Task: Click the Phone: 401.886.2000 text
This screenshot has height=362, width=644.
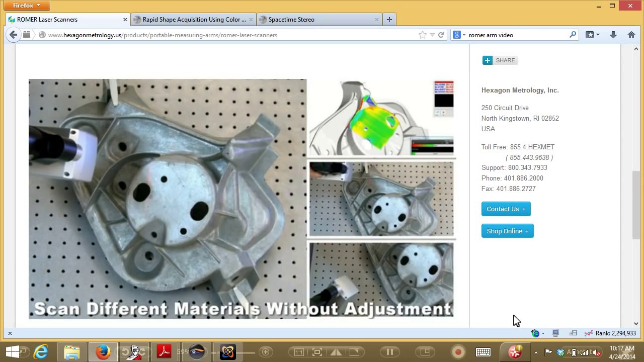Action: pyautogui.click(x=512, y=178)
